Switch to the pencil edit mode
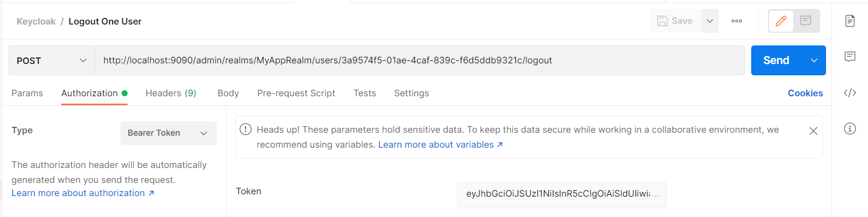 click(781, 21)
